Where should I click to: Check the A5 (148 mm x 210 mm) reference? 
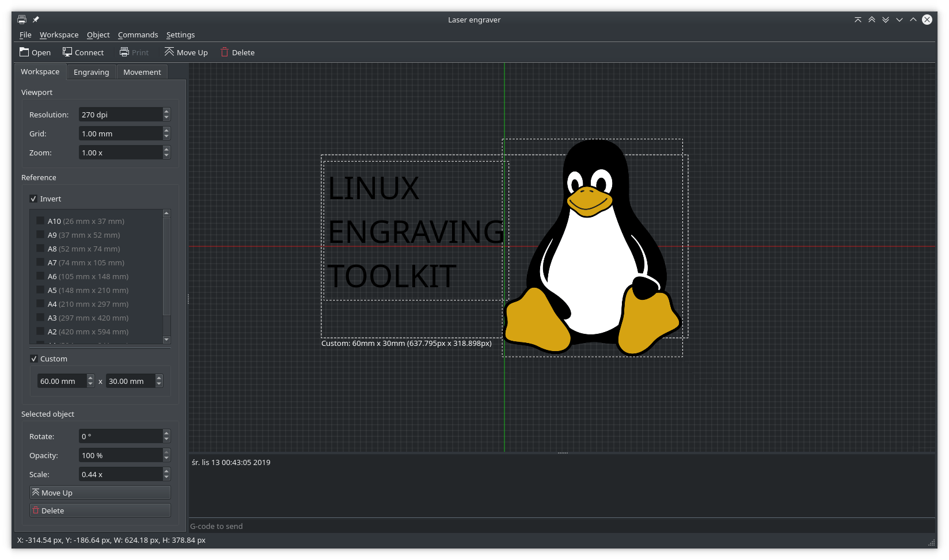click(x=40, y=290)
